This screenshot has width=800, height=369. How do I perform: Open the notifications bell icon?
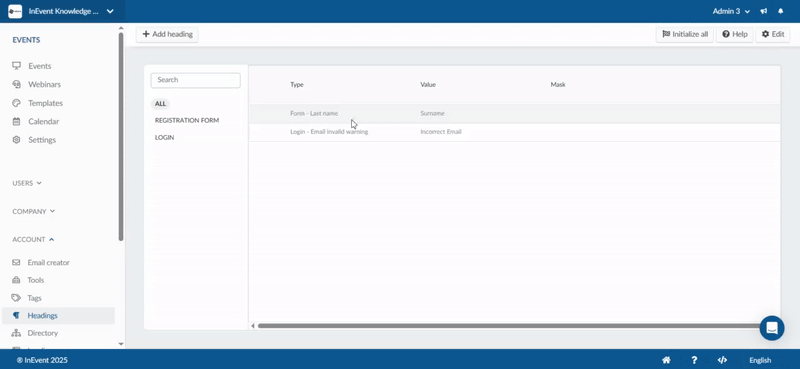781,11
